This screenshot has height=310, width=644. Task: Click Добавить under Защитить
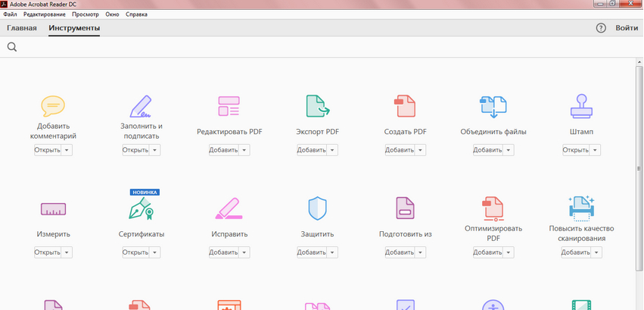coord(312,252)
